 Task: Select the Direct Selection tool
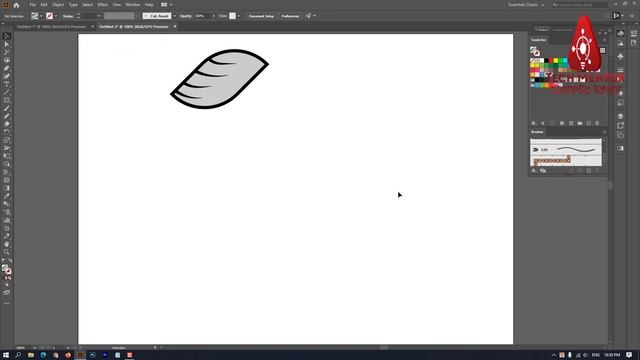(x=7, y=44)
